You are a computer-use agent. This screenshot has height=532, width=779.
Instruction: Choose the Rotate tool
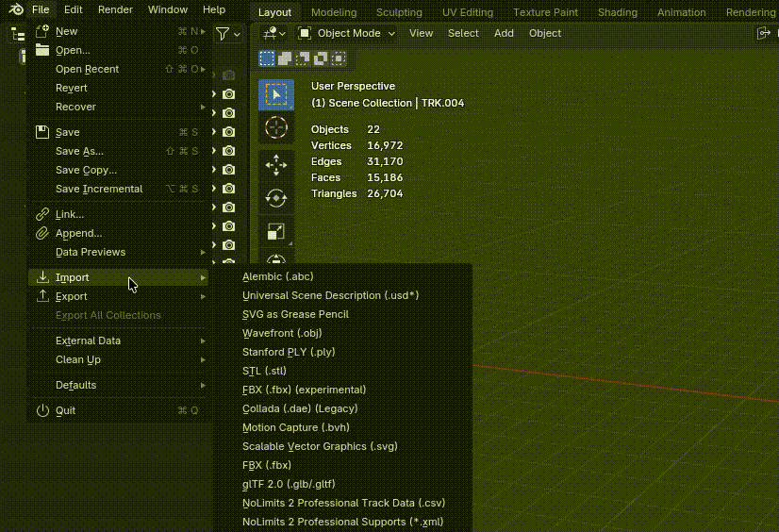(x=275, y=198)
